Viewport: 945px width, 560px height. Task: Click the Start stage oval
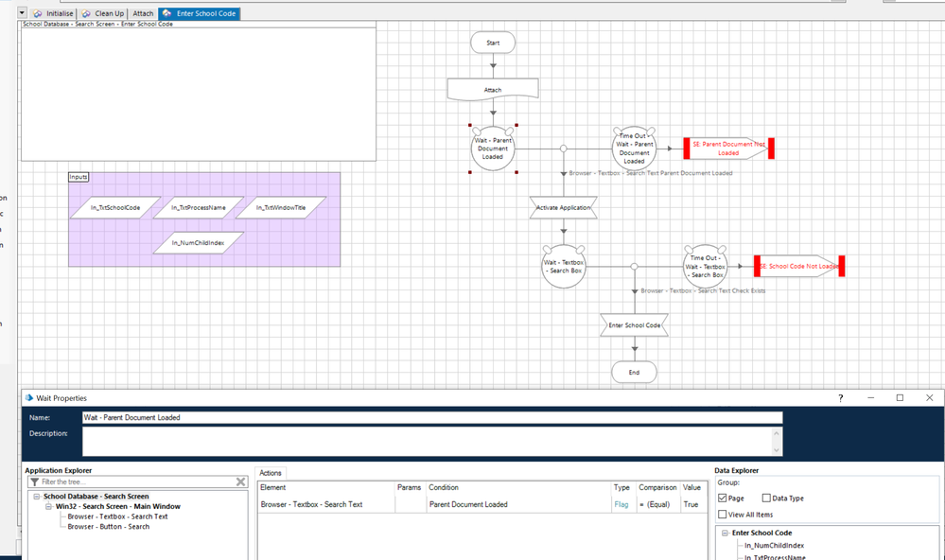coord(492,43)
